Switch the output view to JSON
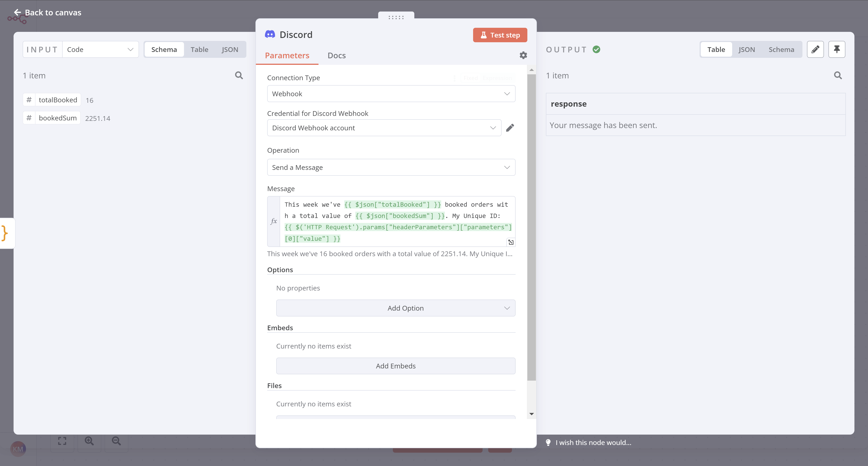 747,49
